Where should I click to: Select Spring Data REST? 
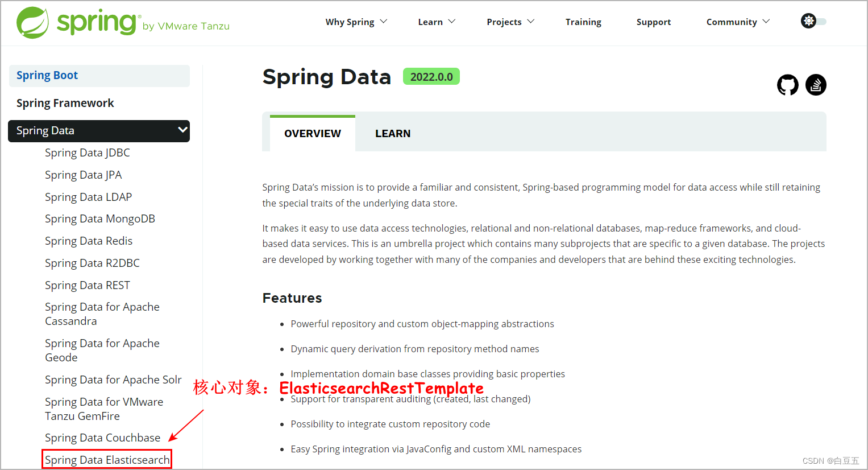(88, 285)
